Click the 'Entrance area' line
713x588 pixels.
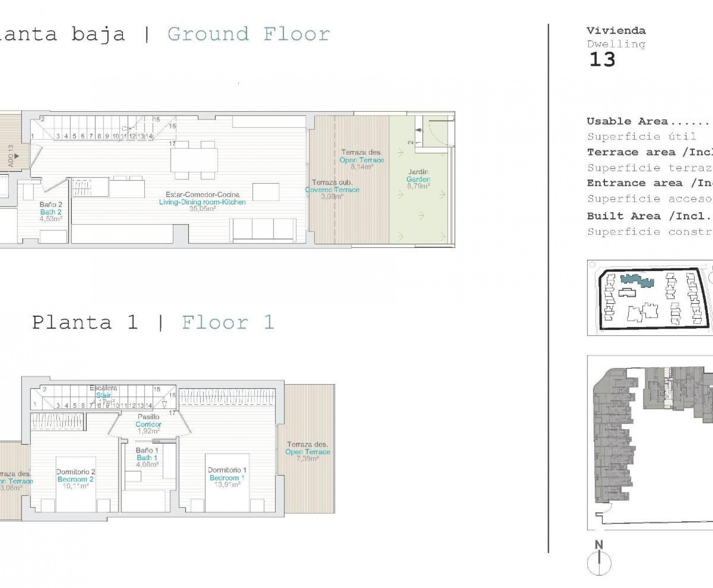(x=650, y=183)
